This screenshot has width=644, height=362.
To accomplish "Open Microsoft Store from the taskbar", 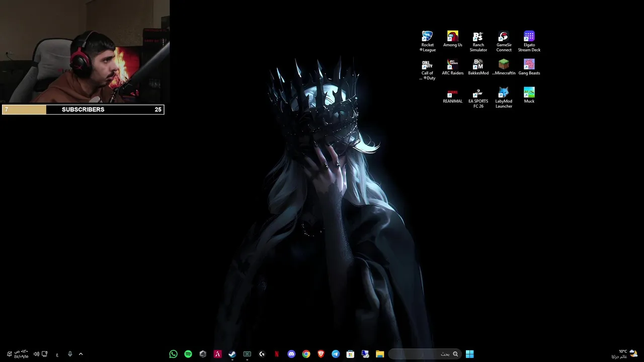I will [350, 354].
